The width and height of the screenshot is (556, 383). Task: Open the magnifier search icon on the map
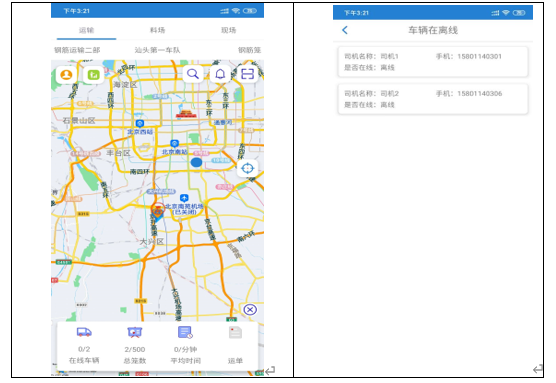click(193, 74)
